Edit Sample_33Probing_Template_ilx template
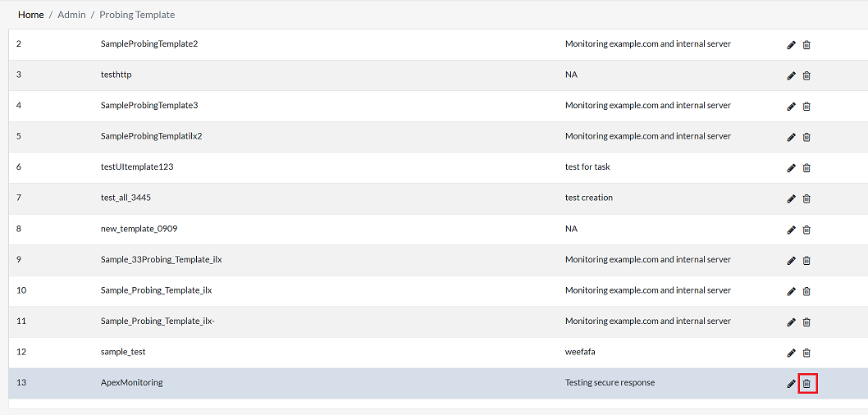The image size is (868, 415). pyautogui.click(x=791, y=261)
